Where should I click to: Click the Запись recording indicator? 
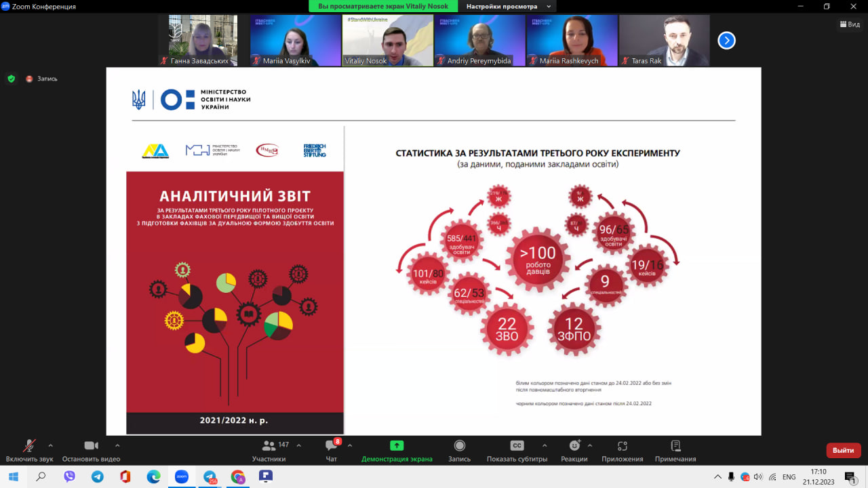42,79
